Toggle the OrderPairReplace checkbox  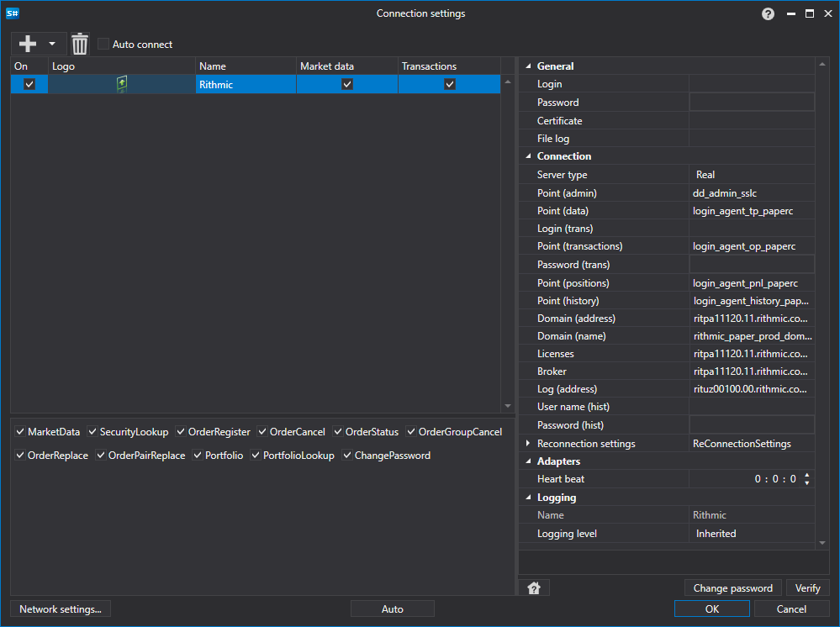coord(101,456)
